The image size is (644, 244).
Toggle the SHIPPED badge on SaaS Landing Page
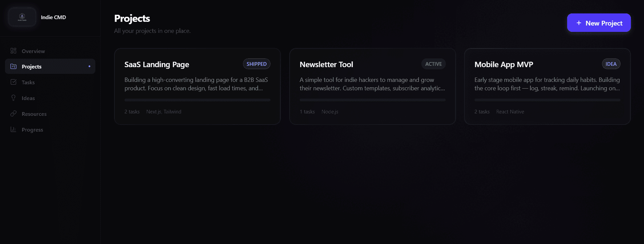256,64
